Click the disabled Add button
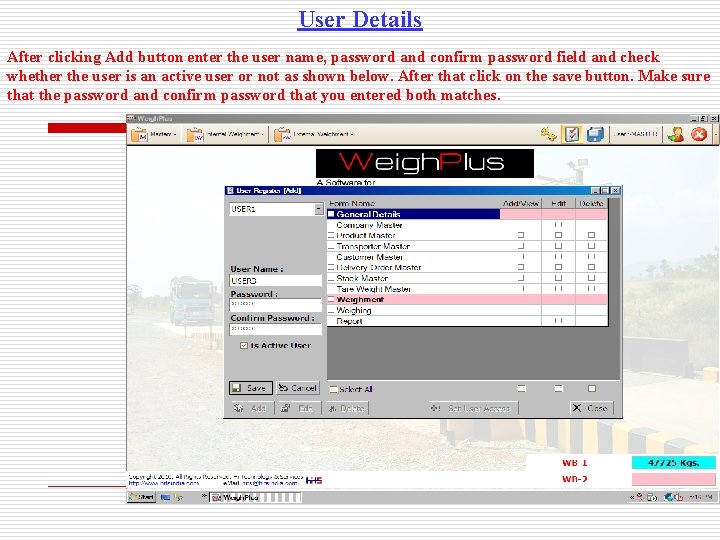 (251, 408)
